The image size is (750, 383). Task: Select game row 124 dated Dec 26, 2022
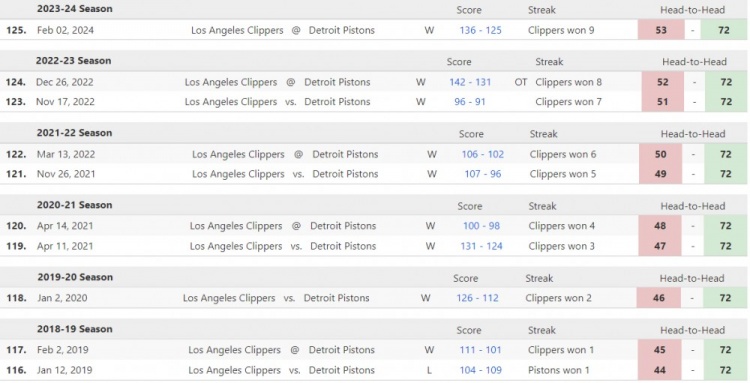point(375,82)
